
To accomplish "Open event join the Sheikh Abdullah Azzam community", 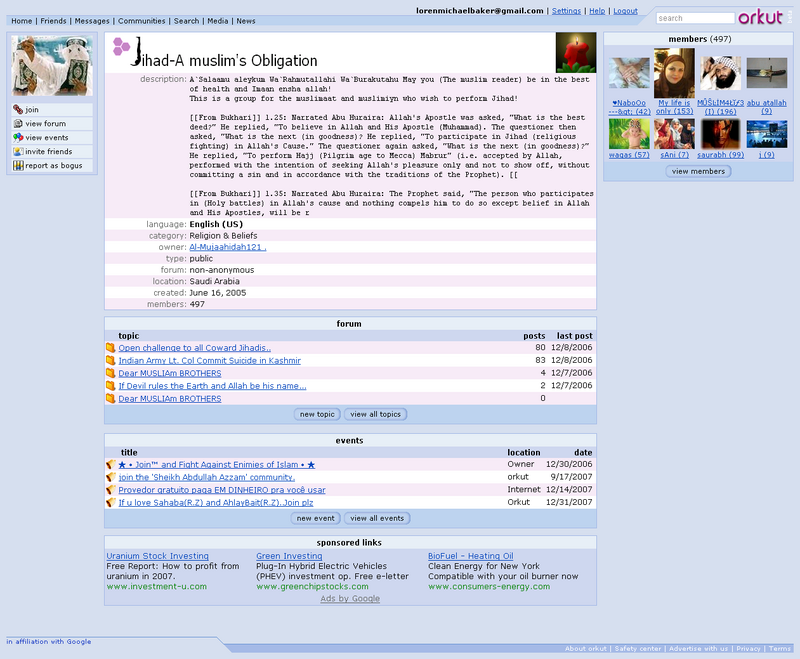I will pyautogui.click(x=206, y=477).
